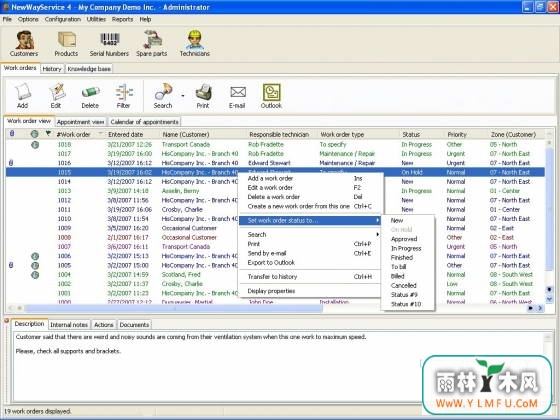
Task: Switch to Calendar of appointments tab
Action: pos(144,122)
